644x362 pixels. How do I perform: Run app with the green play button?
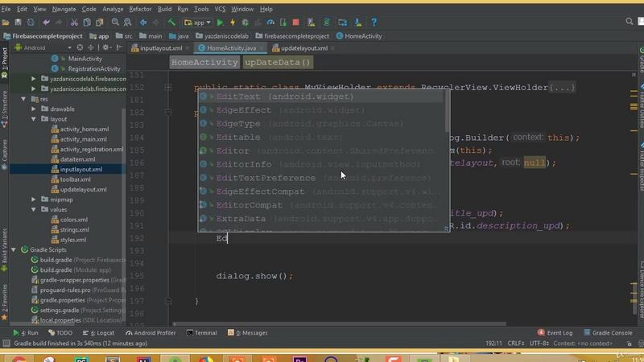click(x=220, y=23)
